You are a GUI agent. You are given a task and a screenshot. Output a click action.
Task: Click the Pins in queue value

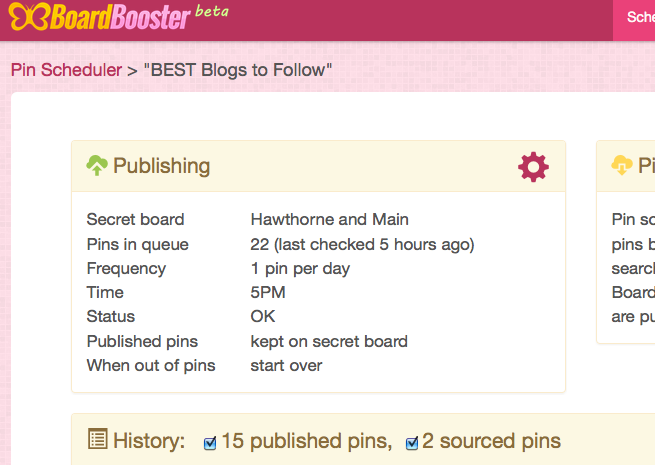pyautogui.click(x=362, y=244)
